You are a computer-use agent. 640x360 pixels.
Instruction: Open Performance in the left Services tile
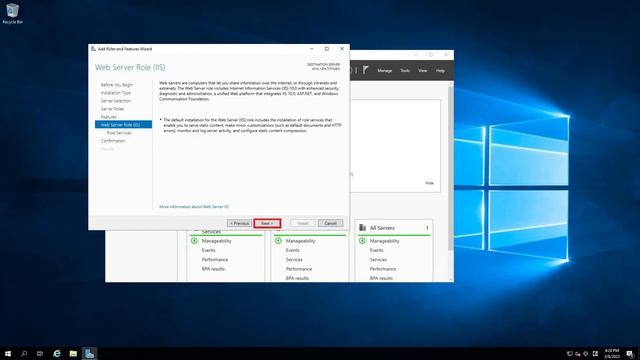[x=215, y=260]
